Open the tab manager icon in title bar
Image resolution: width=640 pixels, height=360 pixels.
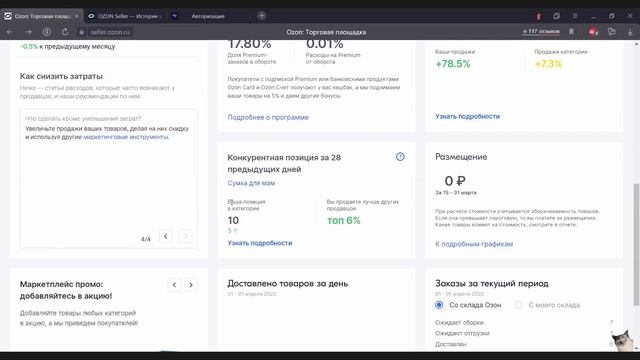[x=556, y=16]
